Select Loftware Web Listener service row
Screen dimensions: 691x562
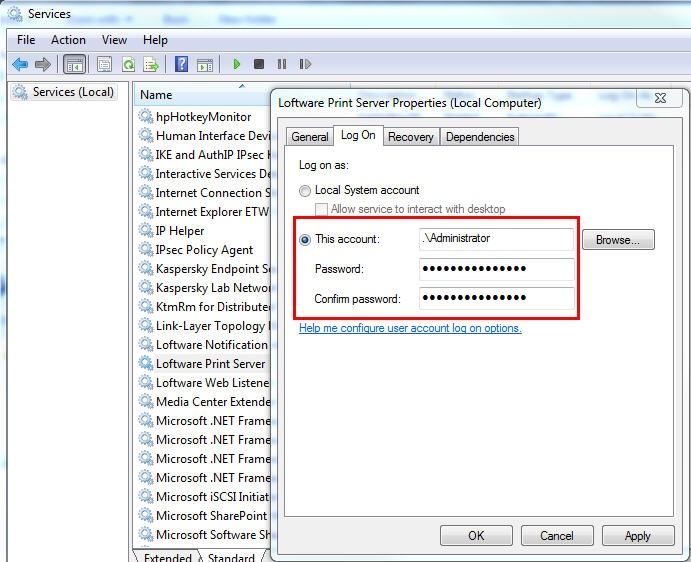203,382
